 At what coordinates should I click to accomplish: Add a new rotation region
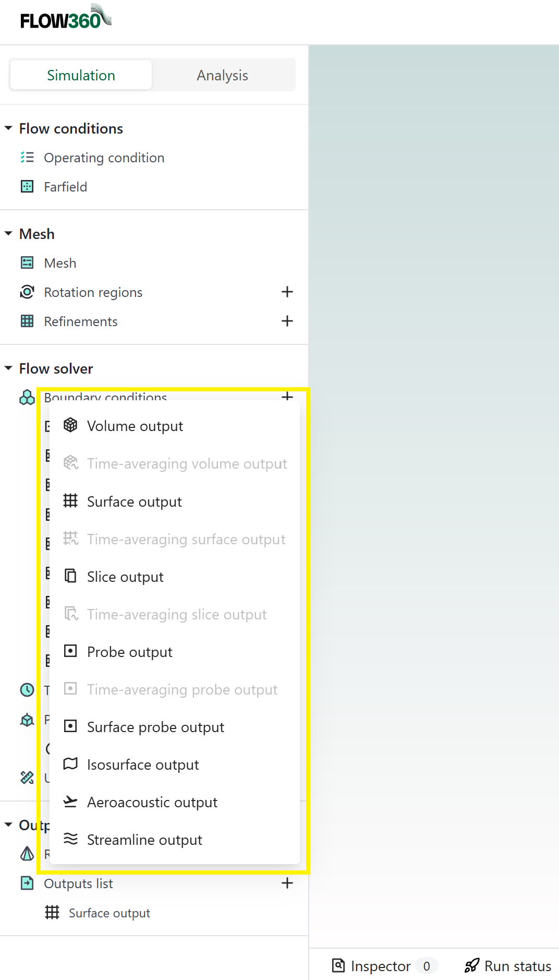pyautogui.click(x=287, y=292)
